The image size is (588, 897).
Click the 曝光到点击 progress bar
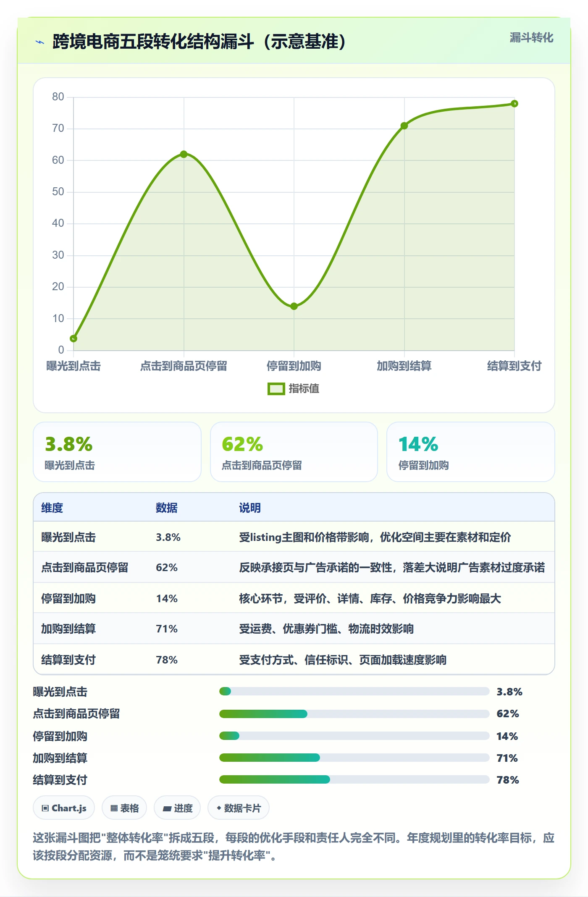[x=354, y=691]
